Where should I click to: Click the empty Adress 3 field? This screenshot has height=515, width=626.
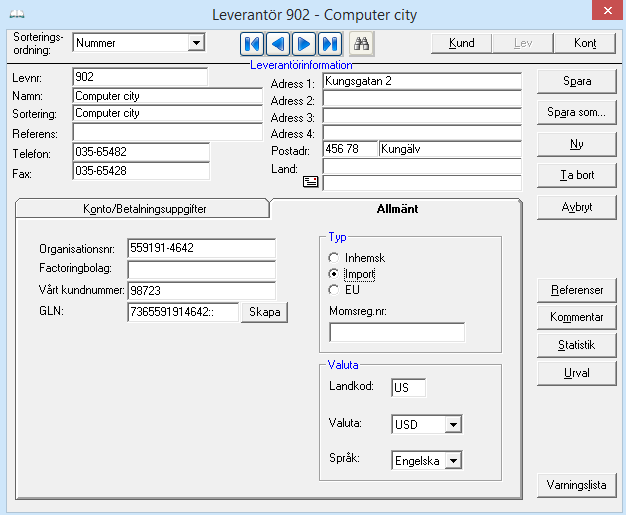(x=422, y=116)
